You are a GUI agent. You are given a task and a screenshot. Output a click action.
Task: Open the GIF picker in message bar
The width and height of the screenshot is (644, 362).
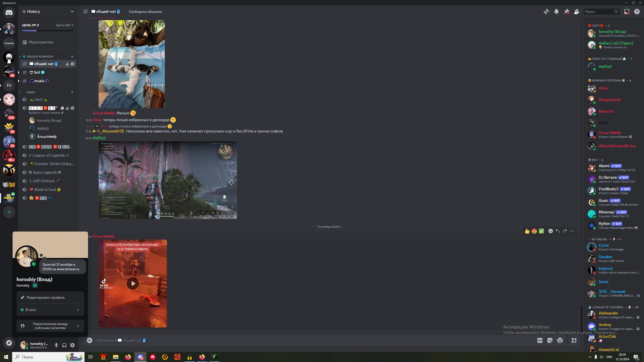click(540, 340)
